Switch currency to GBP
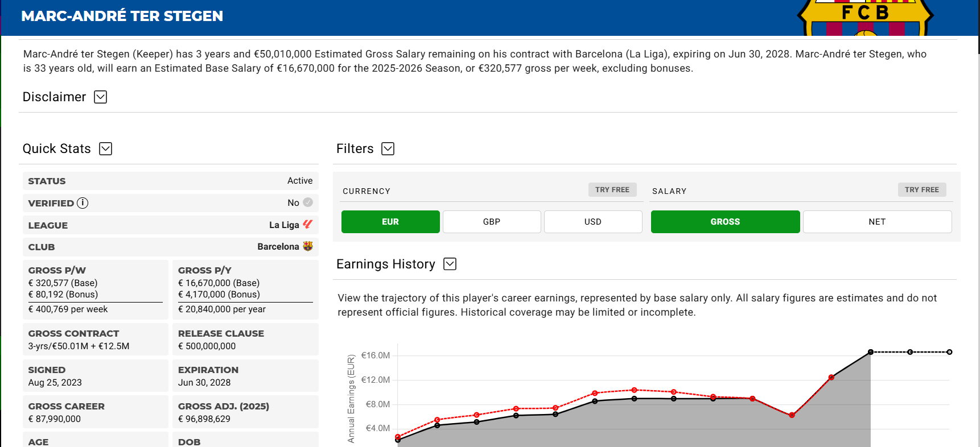Viewport: 980px width, 447px height. click(x=492, y=222)
